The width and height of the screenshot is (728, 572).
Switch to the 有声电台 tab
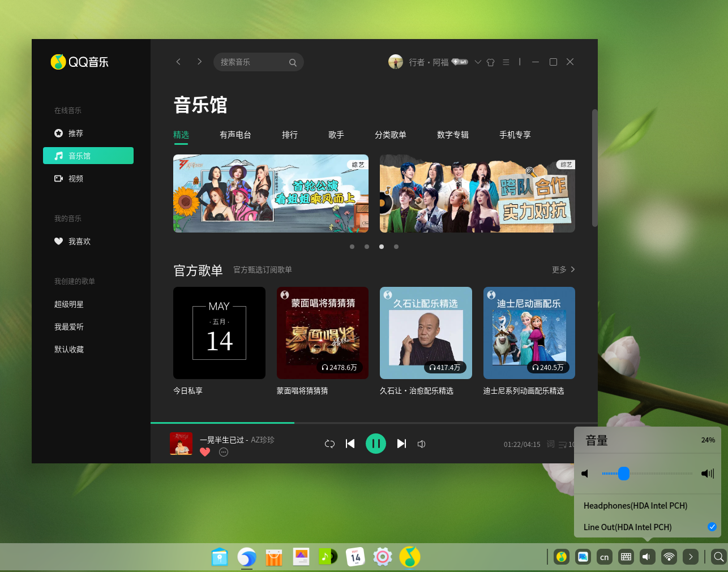pyautogui.click(x=235, y=135)
